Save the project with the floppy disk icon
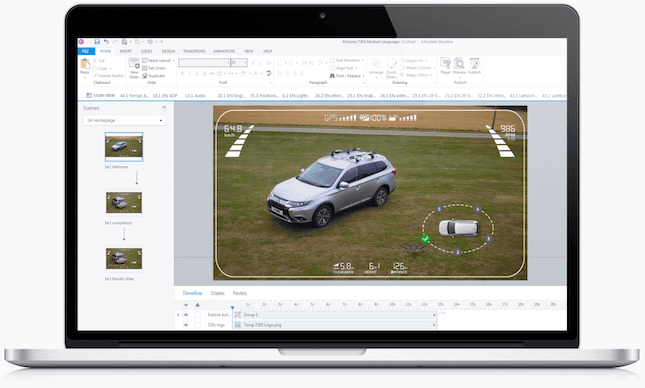Screen dimensions: 645x388 (97, 42)
